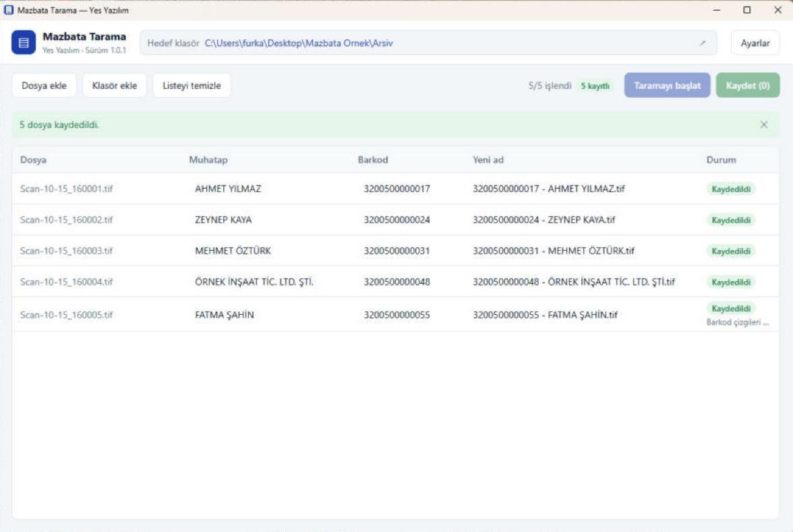Select file Scan-10-15_160005.tif
This screenshot has width=793, height=532.
(x=66, y=314)
